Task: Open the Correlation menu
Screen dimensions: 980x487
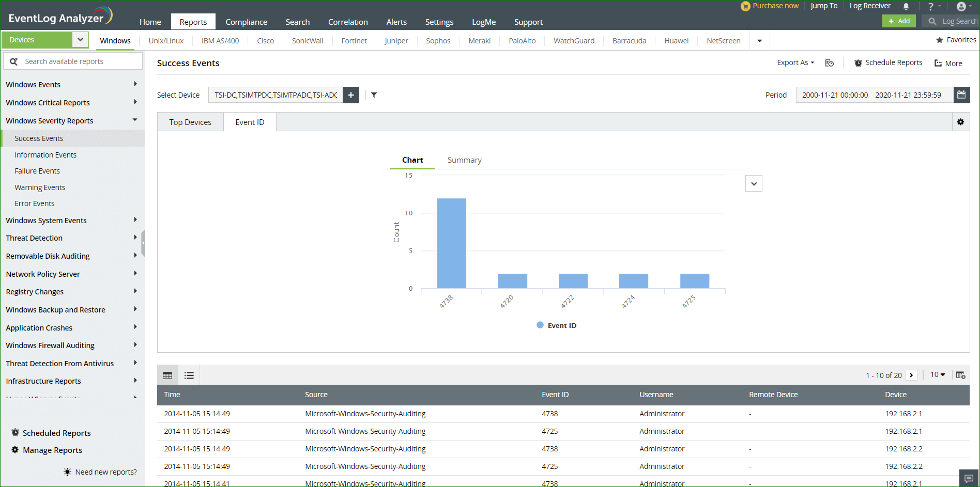Action: [x=348, y=22]
